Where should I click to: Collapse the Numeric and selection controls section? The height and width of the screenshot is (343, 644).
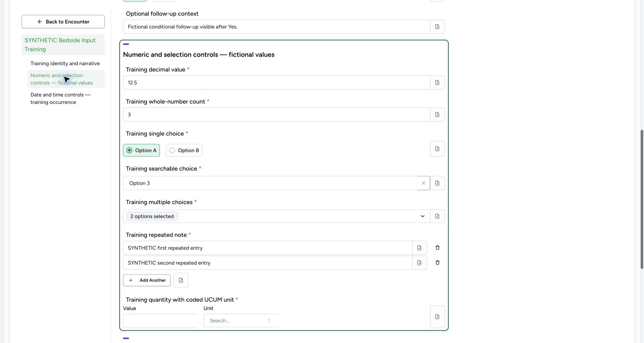[x=126, y=44]
